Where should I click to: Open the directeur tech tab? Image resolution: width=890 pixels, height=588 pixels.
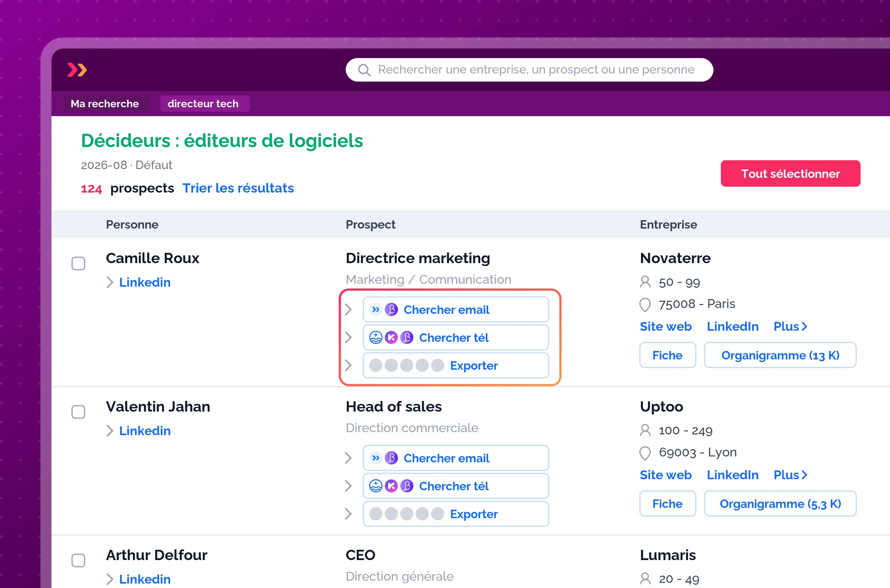[x=203, y=104]
